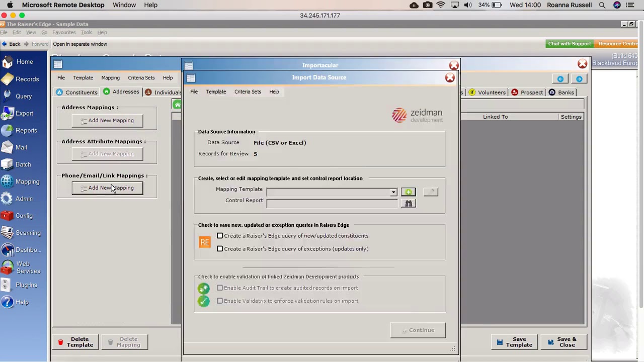Image resolution: width=644 pixels, height=362 pixels.
Task: Open Batch in the sidebar
Action: pyautogui.click(x=17, y=164)
